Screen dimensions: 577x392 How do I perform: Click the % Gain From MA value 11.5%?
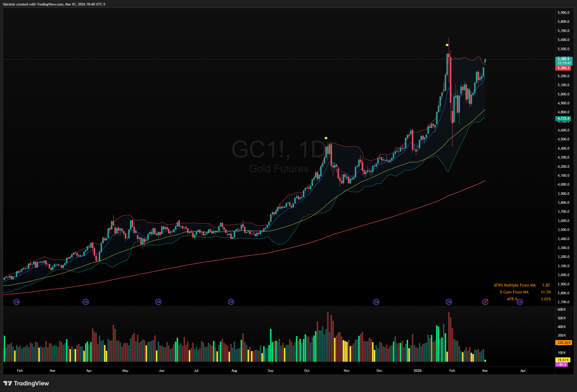coord(546,292)
